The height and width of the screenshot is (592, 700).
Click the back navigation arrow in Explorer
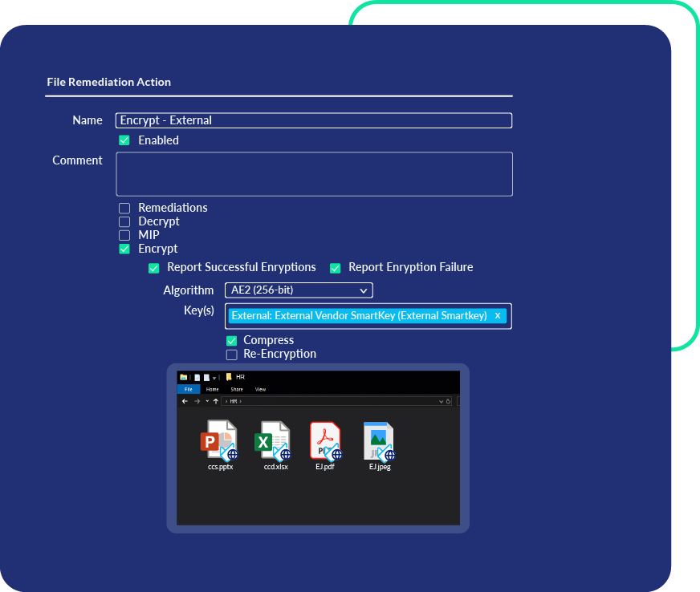pyautogui.click(x=185, y=401)
